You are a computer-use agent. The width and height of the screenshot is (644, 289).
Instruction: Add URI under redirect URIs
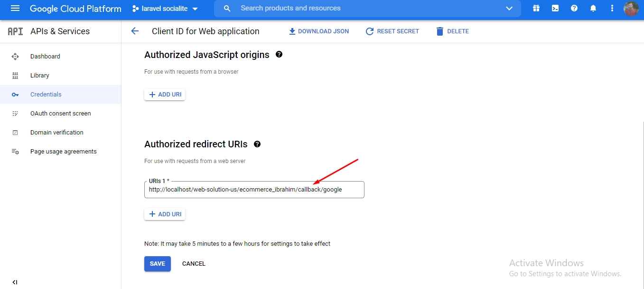tap(165, 214)
